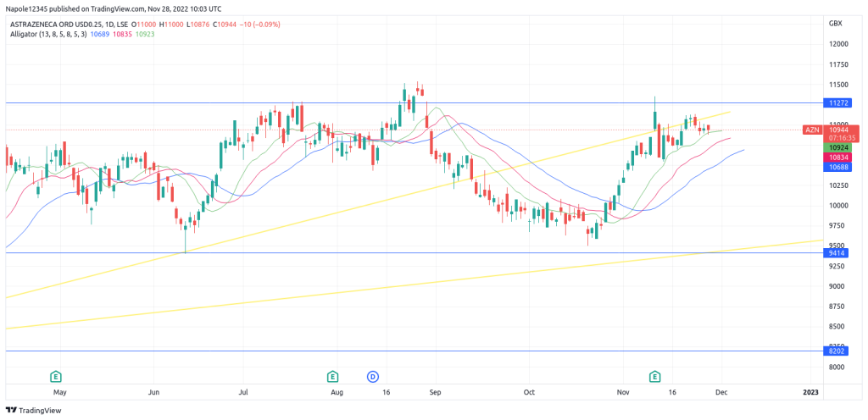Click the Jul date axis label

tap(243, 392)
